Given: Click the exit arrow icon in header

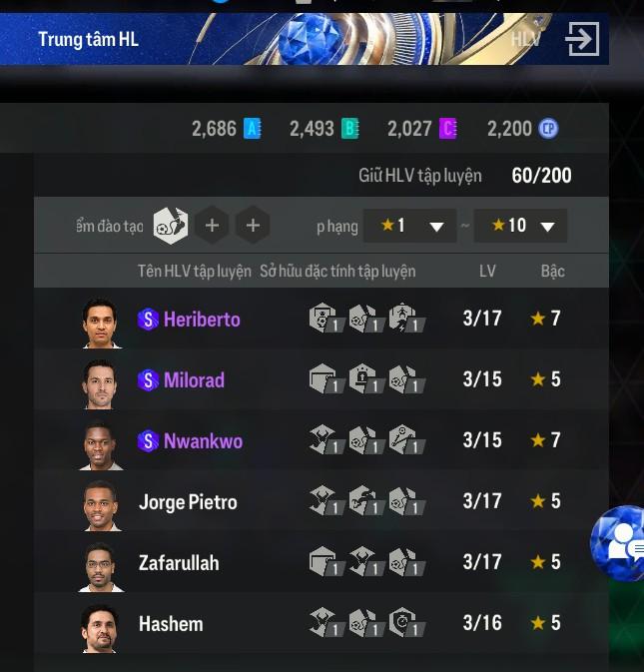Looking at the screenshot, I should [x=582, y=39].
